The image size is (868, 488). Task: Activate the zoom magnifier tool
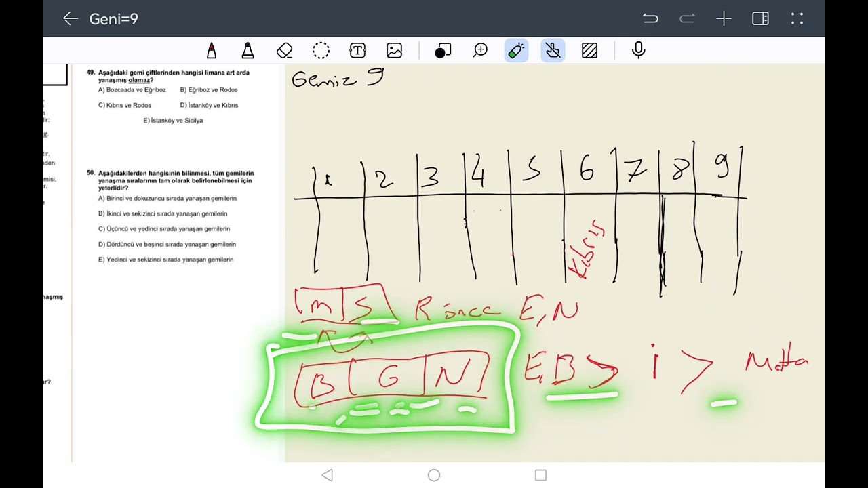(480, 50)
